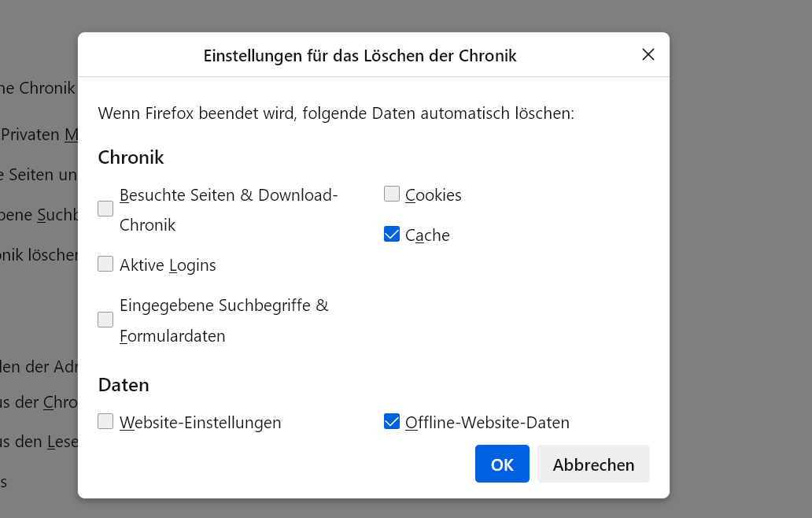The height and width of the screenshot is (518, 812).
Task: Click the dialog title 'Einstellungen für das Löschen der Chronik'
Action: tap(360, 56)
